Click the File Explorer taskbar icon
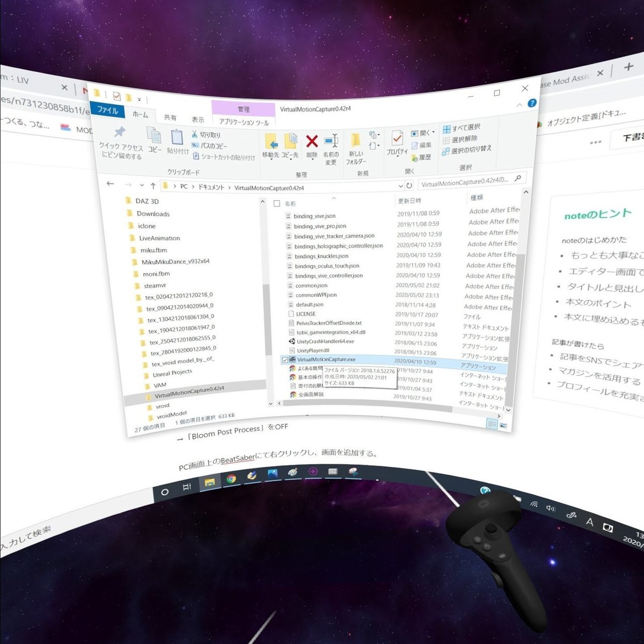The height and width of the screenshot is (644, 644). pos(209,482)
